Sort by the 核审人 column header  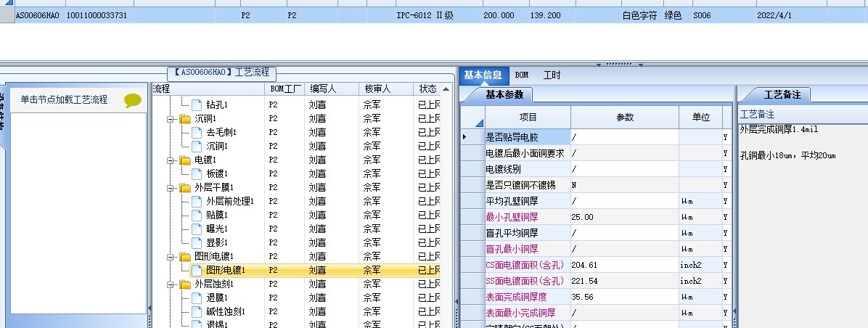point(385,89)
